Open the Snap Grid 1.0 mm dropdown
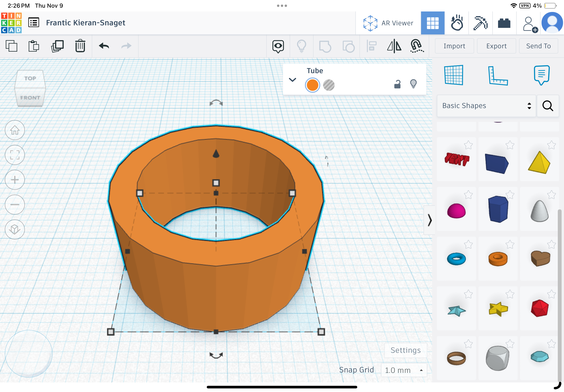The image size is (564, 392). pos(404,370)
